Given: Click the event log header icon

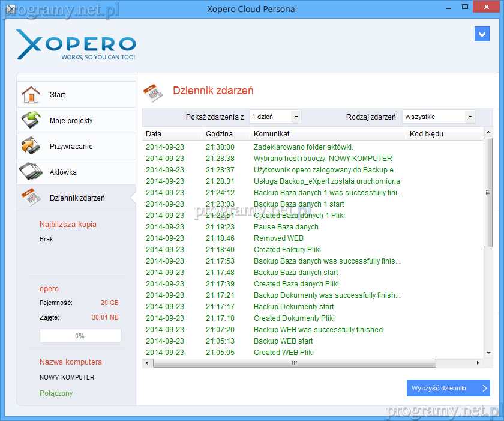Looking at the screenshot, I should tap(153, 92).
